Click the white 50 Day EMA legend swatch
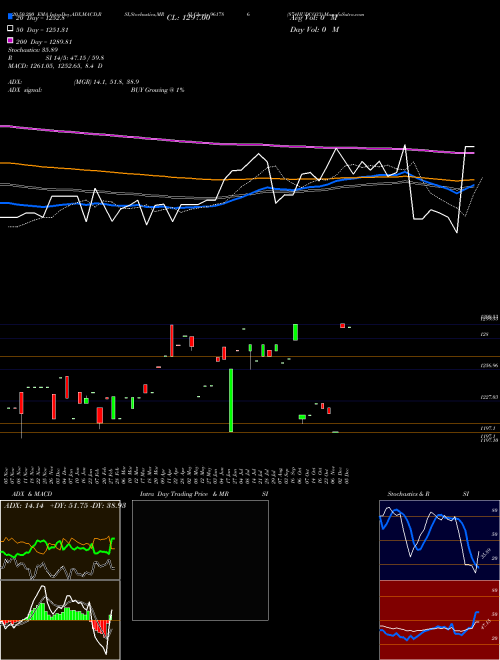The height and width of the screenshot is (660, 500). (x=11, y=28)
